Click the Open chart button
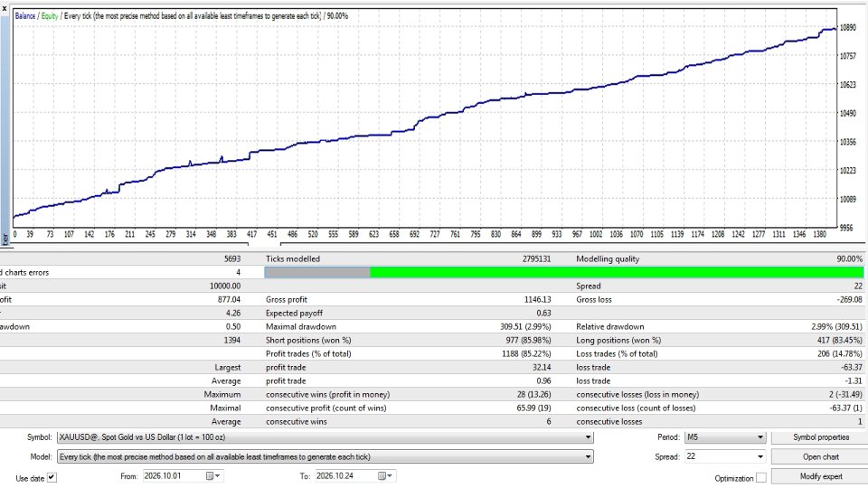 (x=820, y=457)
